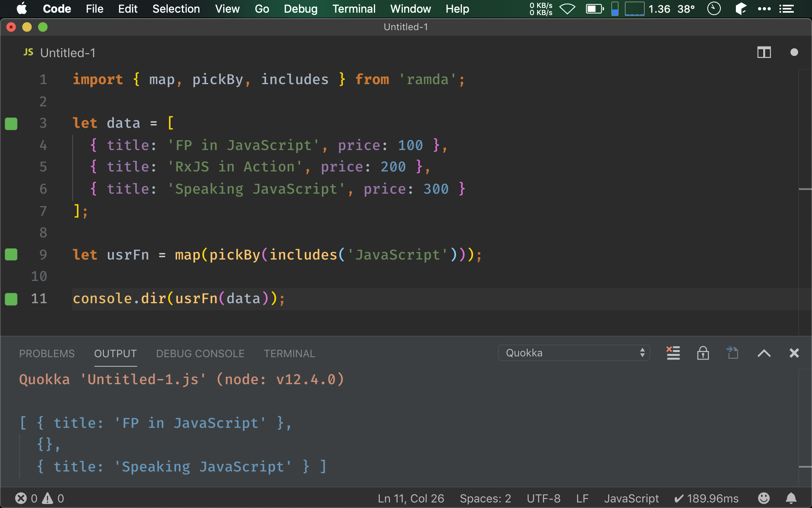Click the warnings count in status bar
The image size is (812, 508).
(x=53, y=498)
